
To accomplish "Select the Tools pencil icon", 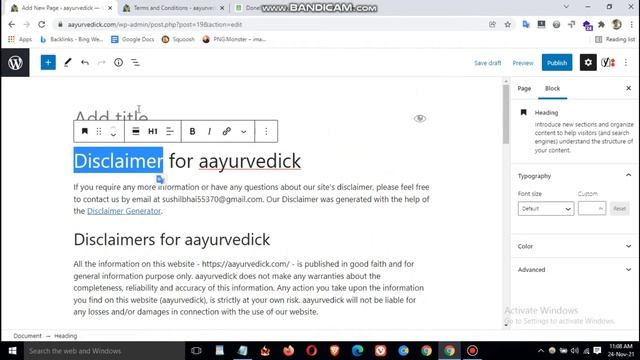I will pyautogui.click(x=68, y=62).
